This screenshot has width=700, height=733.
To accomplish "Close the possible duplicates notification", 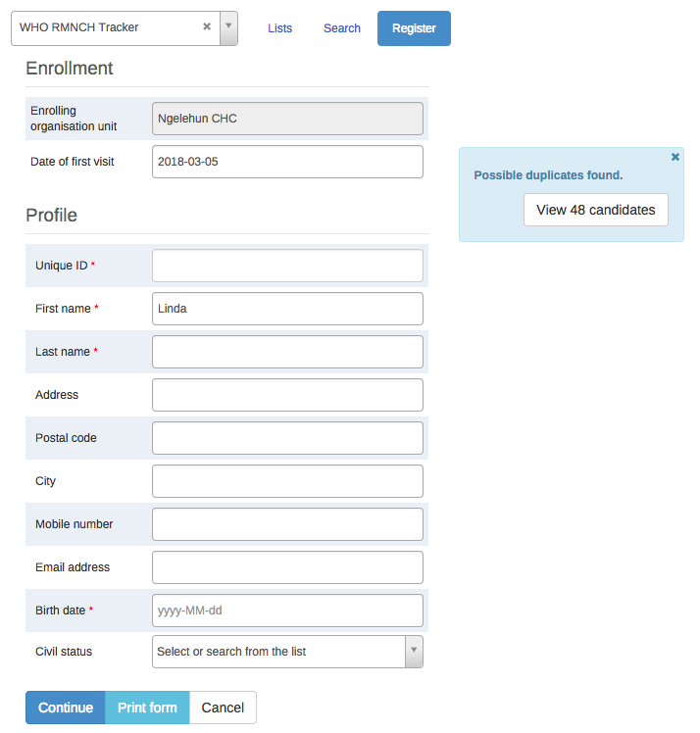I will (x=675, y=157).
